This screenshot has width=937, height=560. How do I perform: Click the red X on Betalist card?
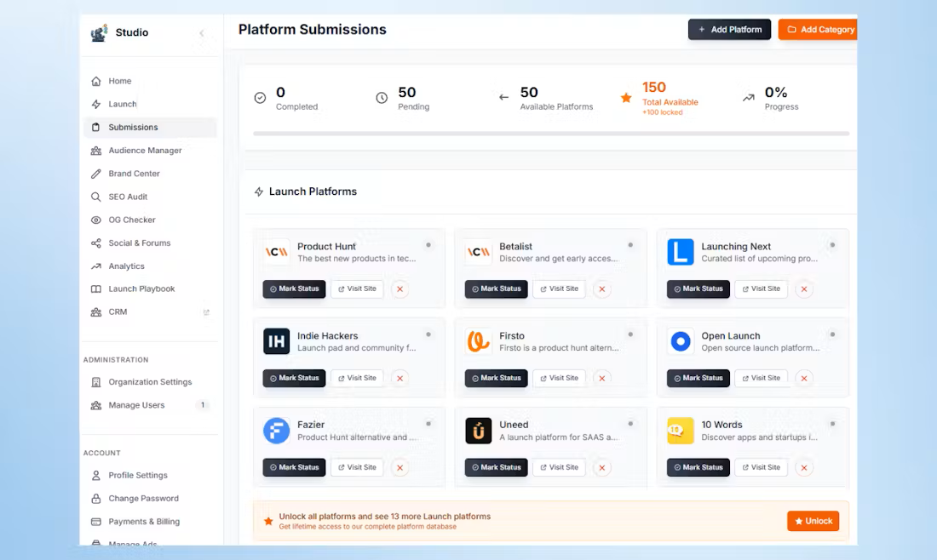[602, 289]
